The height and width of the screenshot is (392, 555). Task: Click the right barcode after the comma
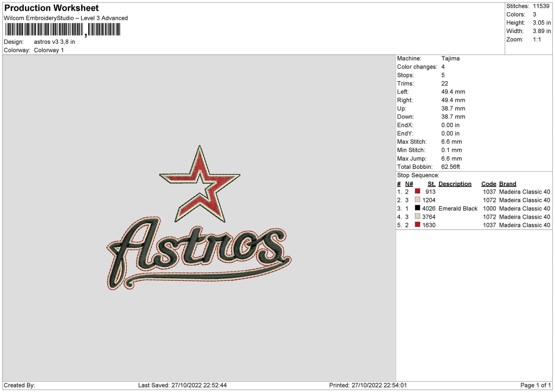[104, 30]
